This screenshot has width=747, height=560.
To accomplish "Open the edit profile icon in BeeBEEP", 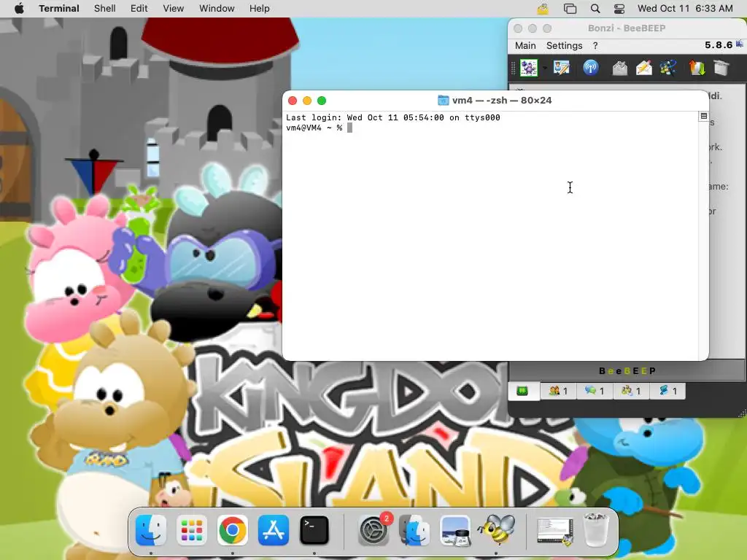I will 562,68.
